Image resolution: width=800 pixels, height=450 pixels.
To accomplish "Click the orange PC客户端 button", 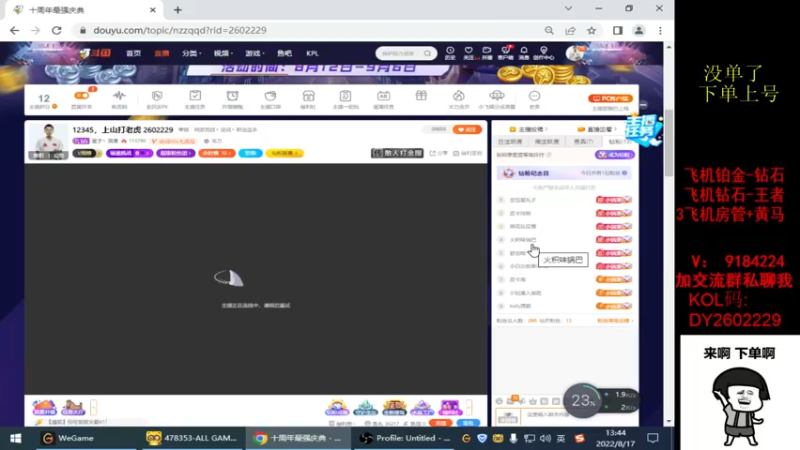I will [610, 98].
